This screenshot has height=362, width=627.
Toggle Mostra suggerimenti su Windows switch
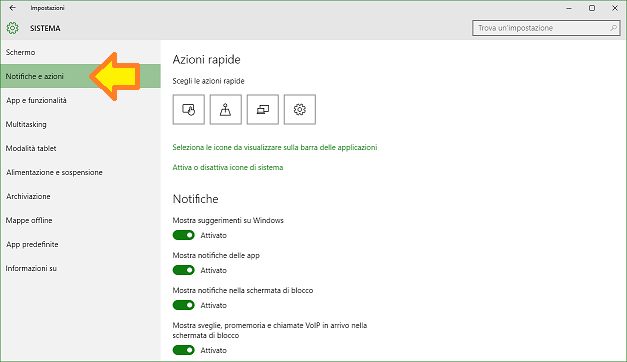pos(184,235)
